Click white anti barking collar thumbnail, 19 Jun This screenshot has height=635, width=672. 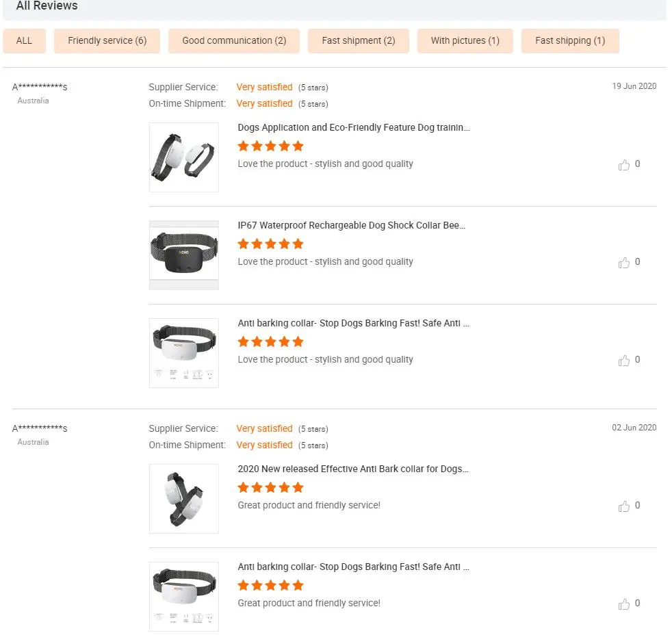[184, 353]
